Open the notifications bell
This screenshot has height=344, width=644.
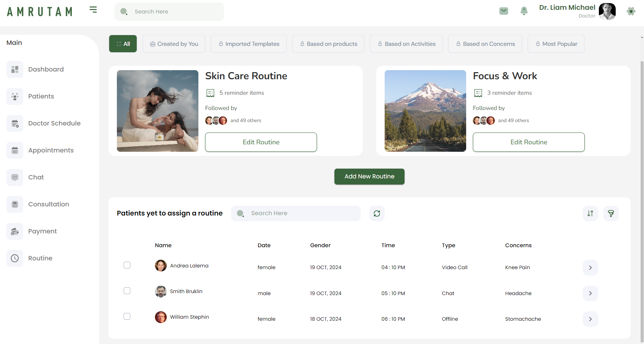click(524, 11)
